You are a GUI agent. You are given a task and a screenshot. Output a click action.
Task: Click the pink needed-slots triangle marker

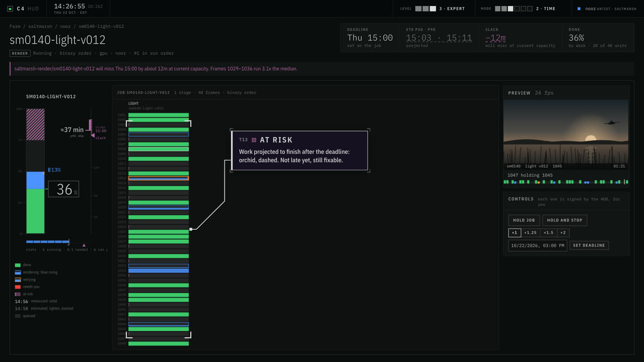(x=84, y=245)
